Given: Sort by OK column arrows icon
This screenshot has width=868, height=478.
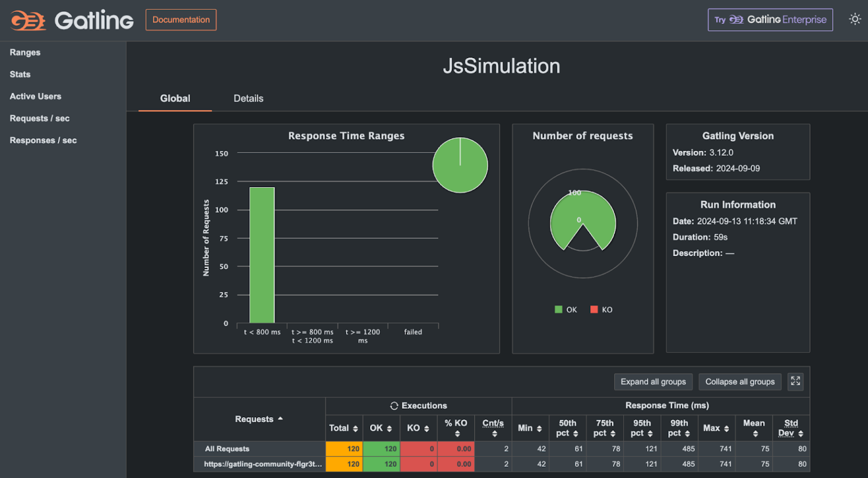Looking at the screenshot, I should (x=389, y=428).
